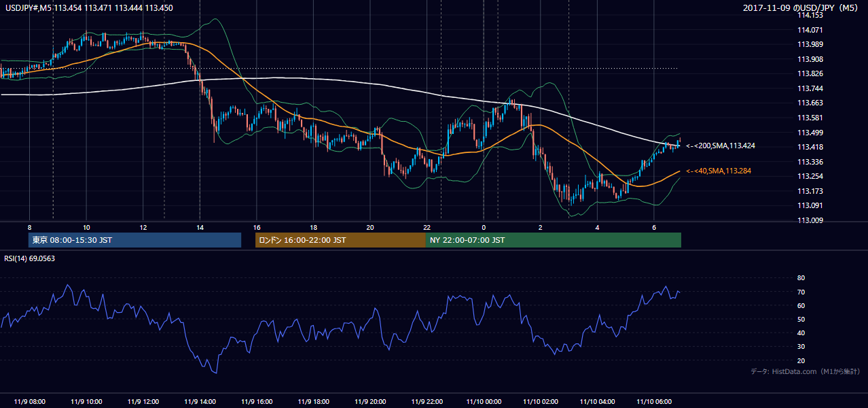Click price axis label 113.499
The height and width of the screenshot is (408, 868).
click(810, 133)
